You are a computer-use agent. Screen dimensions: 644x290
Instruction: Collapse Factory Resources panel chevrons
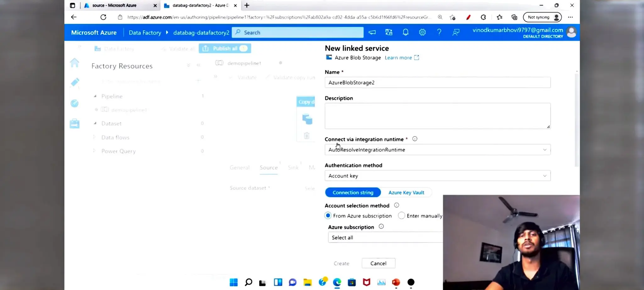tap(198, 65)
